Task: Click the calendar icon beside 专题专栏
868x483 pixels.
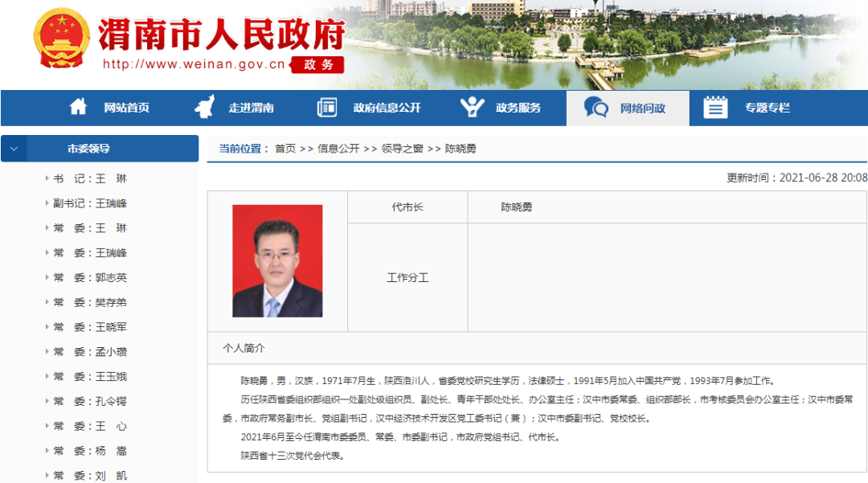Action: click(x=715, y=108)
